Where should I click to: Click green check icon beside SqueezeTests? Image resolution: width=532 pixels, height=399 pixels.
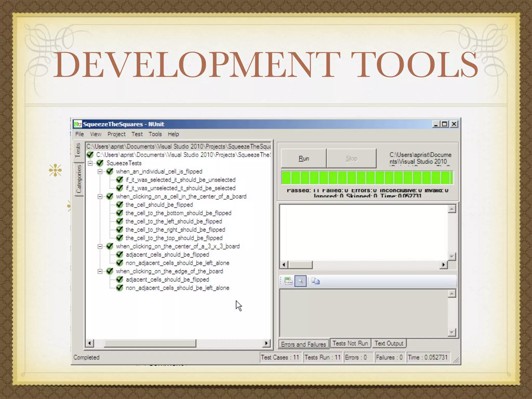pos(100,163)
